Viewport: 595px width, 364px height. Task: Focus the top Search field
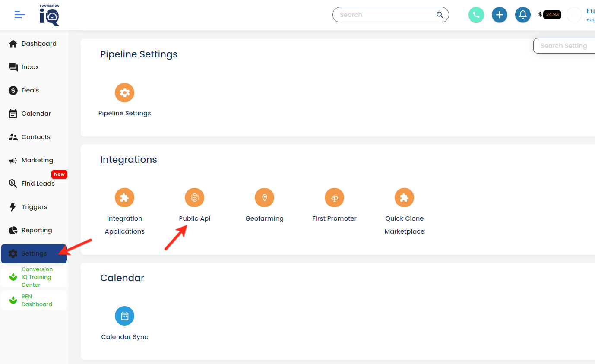[391, 15]
